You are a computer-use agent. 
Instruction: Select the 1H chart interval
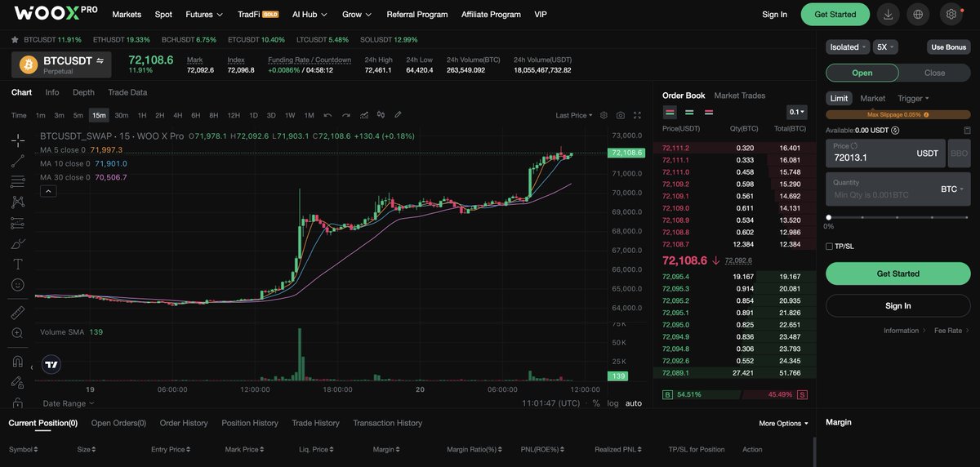(x=141, y=115)
